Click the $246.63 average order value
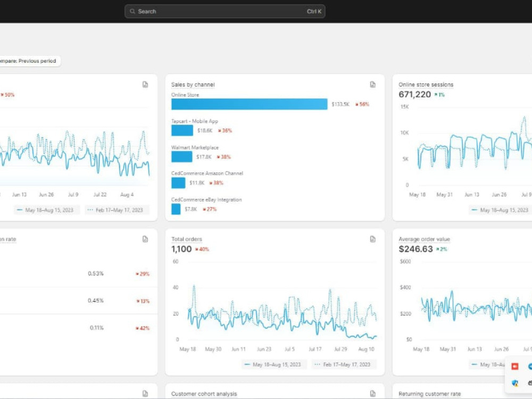 click(x=415, y=249)
